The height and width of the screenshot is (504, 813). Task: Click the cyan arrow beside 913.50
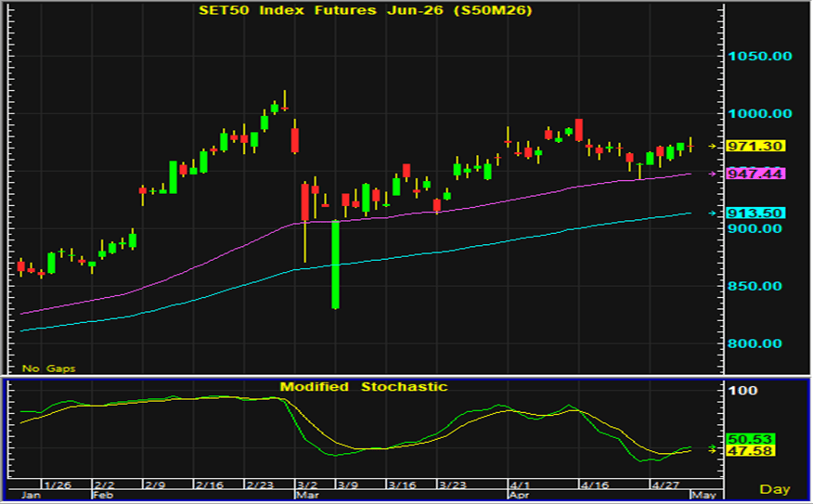point(713,213)
